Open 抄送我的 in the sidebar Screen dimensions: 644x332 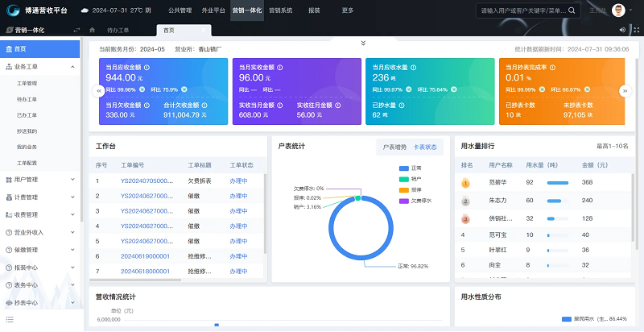(27, 131)
